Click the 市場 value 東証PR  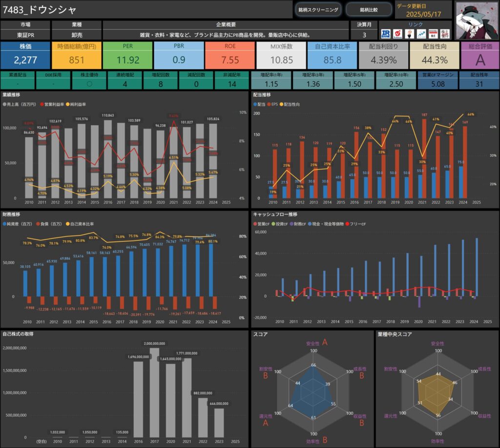[x=25, y=35]
